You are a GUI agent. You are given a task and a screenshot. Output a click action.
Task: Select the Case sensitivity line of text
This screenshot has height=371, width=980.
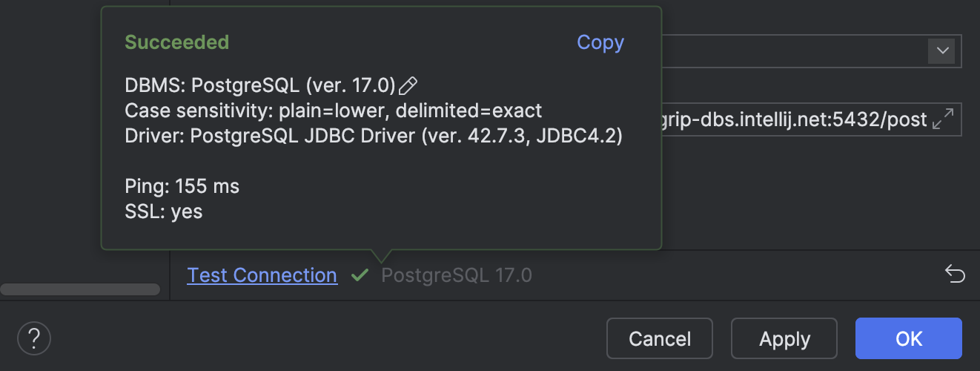334,111
